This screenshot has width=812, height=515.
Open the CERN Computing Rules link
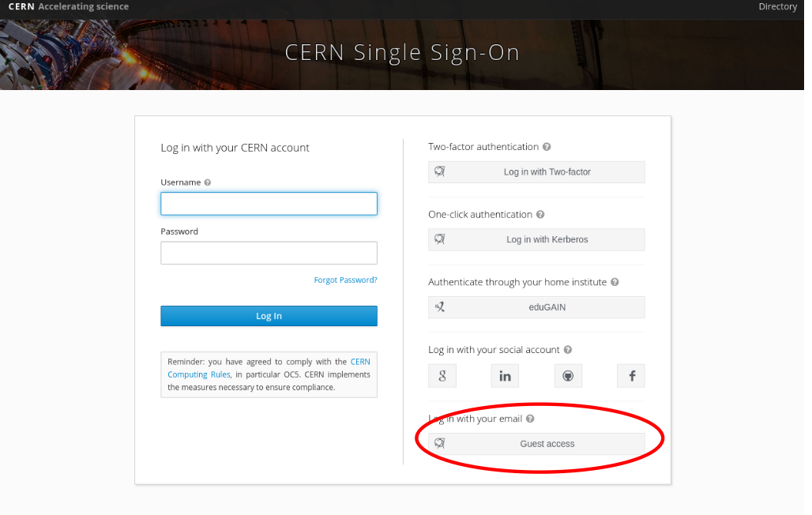point(269,368)
